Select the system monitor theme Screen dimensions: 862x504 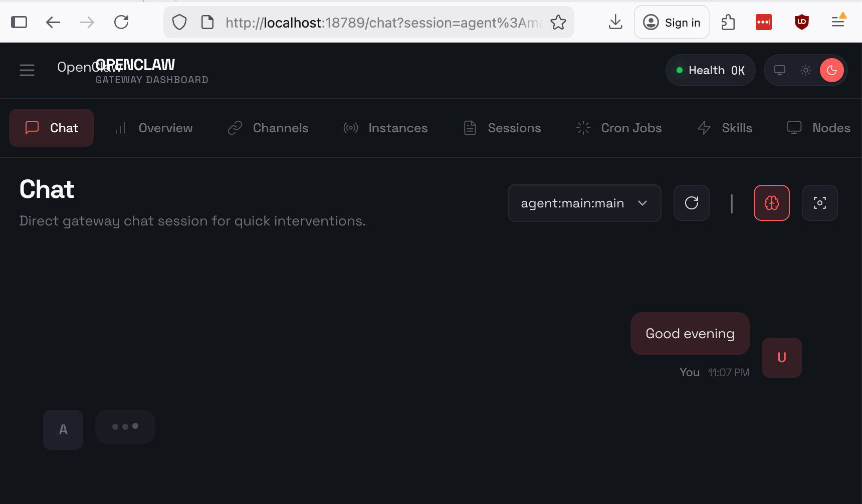(x=779, y=70)
